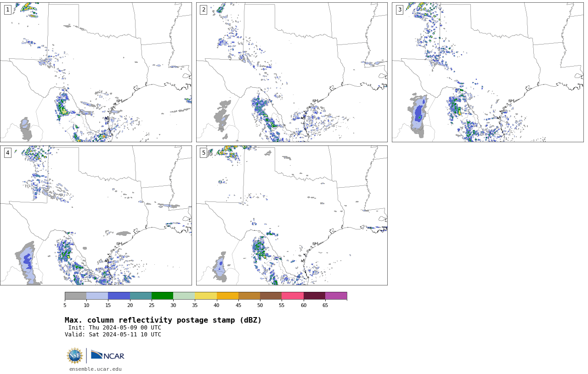Click the colorbar tick label '30'
The height and width of the screenshot is (374, 588).
point(173,306)
